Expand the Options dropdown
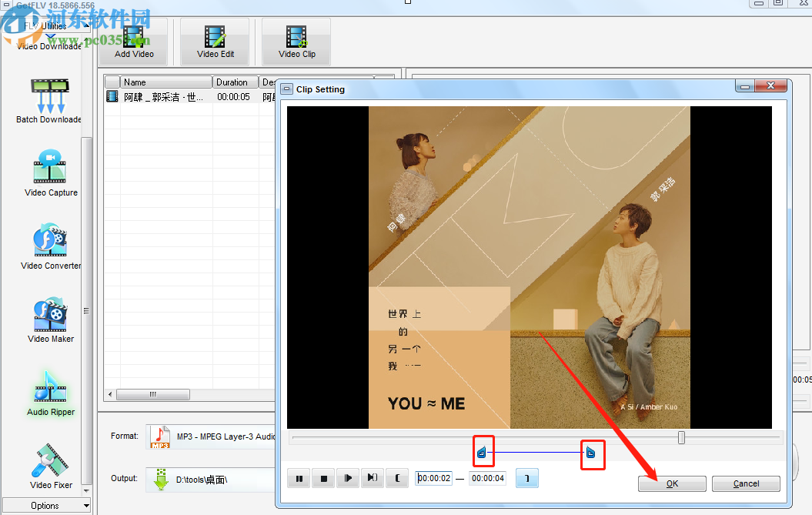The image size is (812, 515). tap(46, 505)
